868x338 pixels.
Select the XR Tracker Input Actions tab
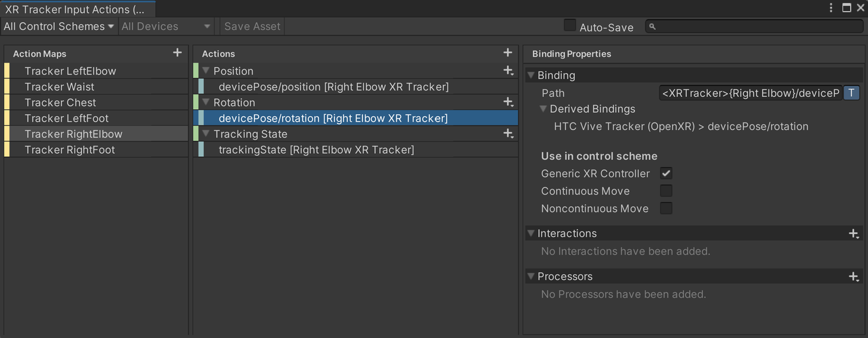(x=77, y=9)
